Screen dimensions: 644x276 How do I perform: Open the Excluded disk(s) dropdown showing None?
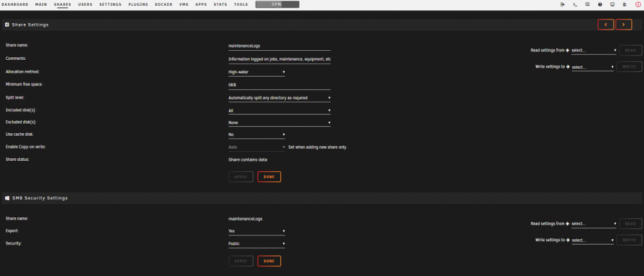click(279, 123)
